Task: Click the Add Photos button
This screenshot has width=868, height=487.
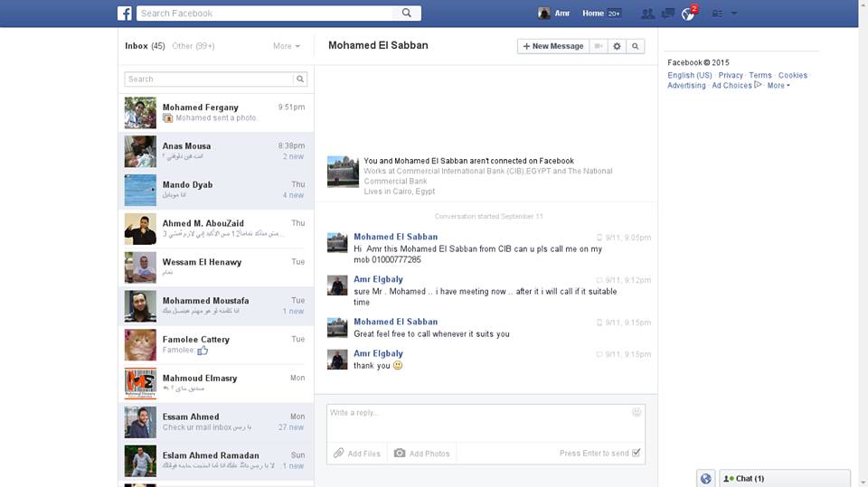Action: (x=421, y=454)
